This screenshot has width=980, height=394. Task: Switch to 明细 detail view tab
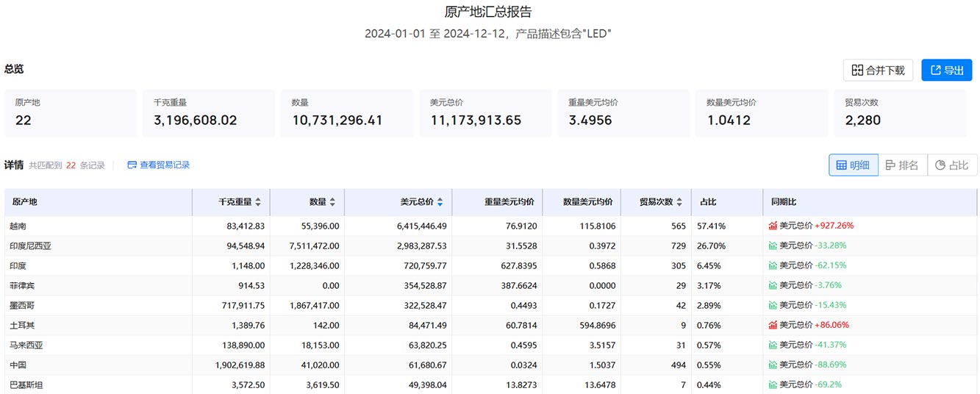click(854, 165)
